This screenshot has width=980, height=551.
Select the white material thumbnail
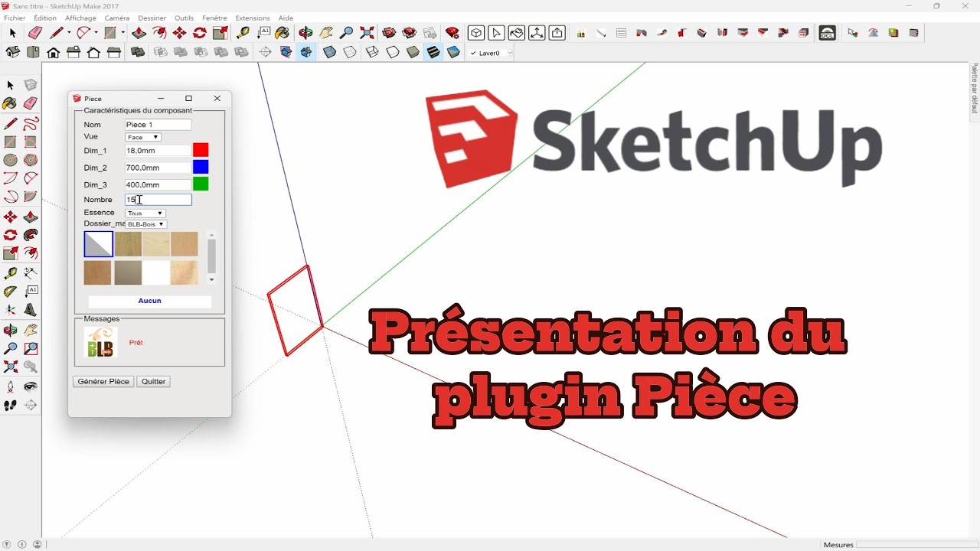pos(156,273)
